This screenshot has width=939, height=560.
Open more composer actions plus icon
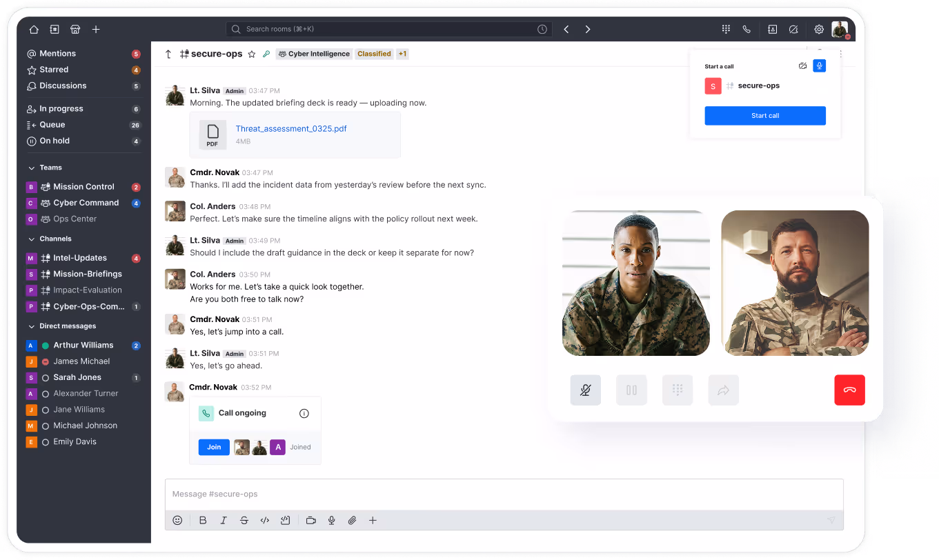coord(373,521)
